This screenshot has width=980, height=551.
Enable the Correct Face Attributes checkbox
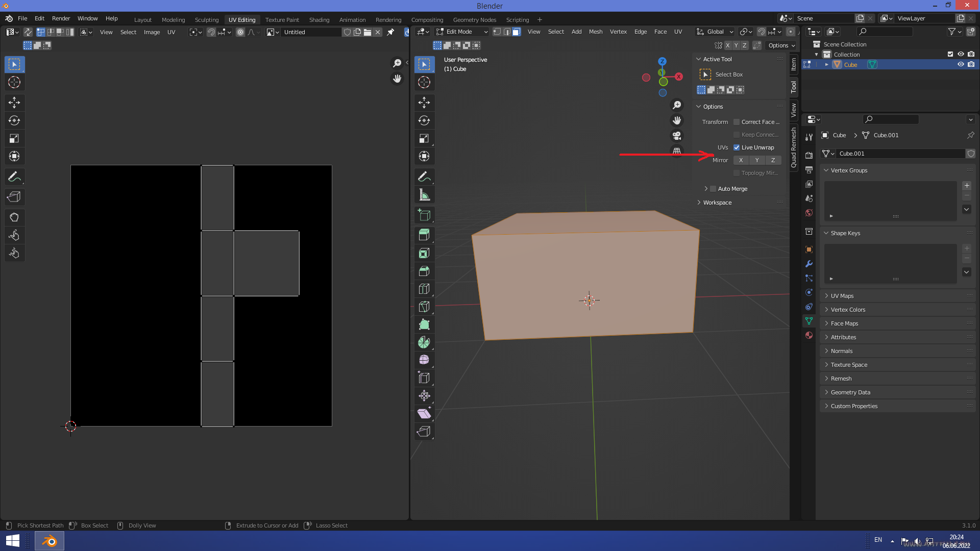click(737, 122)
